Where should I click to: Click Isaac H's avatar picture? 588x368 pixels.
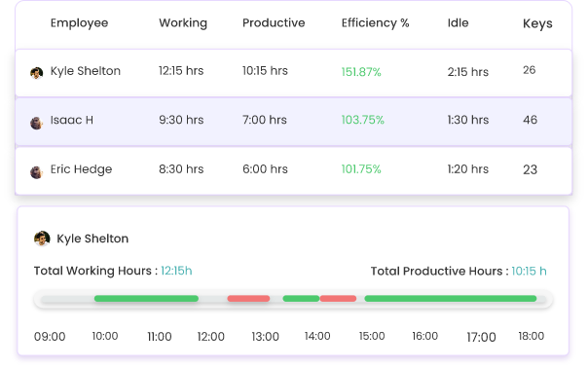36,123
